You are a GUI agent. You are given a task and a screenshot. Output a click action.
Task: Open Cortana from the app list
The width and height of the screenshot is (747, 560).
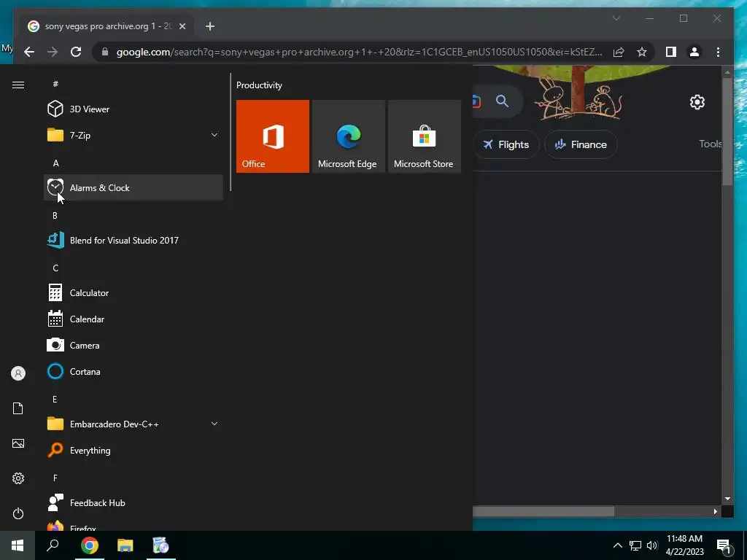pyautogui.click(x=133, y=371)
